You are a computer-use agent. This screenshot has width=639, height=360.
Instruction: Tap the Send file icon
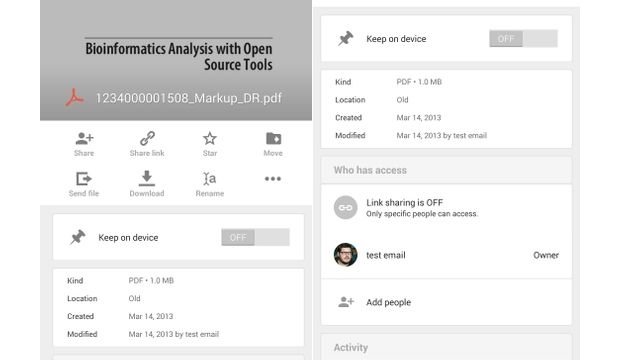(x=84, y=179)
